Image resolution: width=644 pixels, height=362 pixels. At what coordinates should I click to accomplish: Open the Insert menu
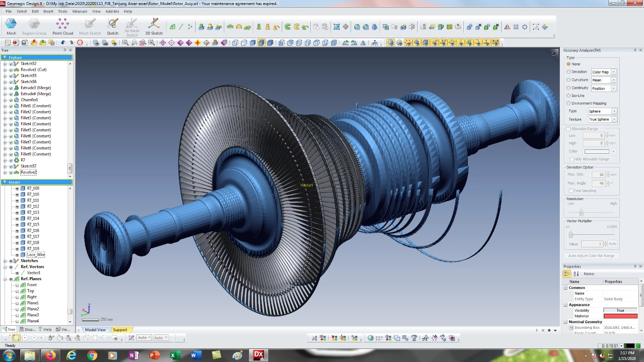pyautogui.click(x=48, y=11)
